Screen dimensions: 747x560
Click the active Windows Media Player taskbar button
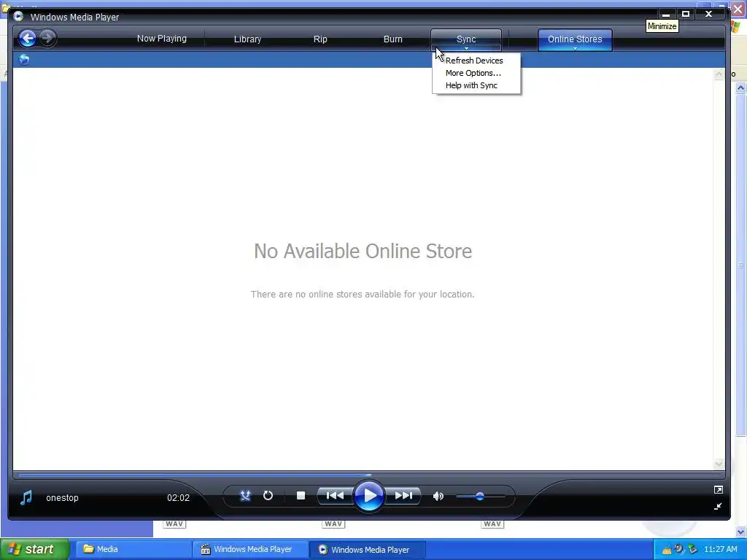368,549
